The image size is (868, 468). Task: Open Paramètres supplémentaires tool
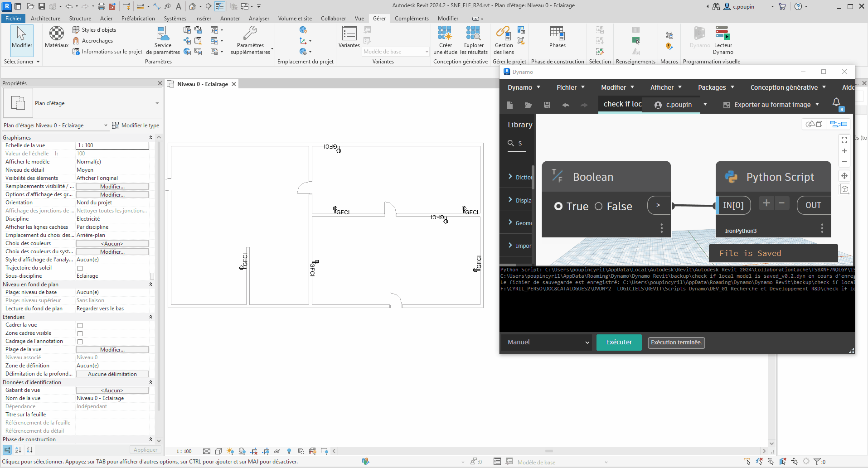point(250,40)
